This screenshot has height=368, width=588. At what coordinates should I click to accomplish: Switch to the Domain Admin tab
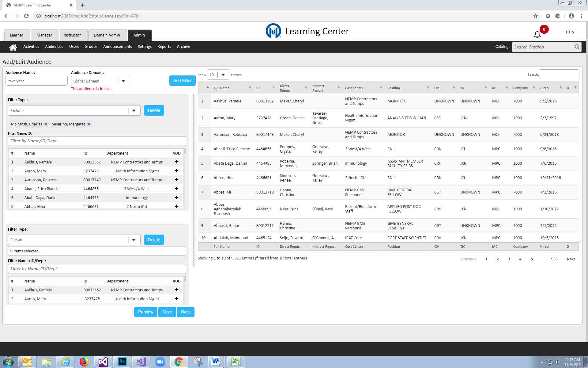107,35
